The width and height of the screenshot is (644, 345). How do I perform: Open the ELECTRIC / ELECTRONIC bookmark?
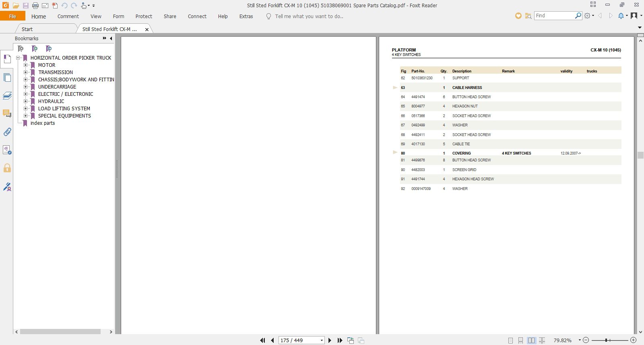(x=66, y=94)
